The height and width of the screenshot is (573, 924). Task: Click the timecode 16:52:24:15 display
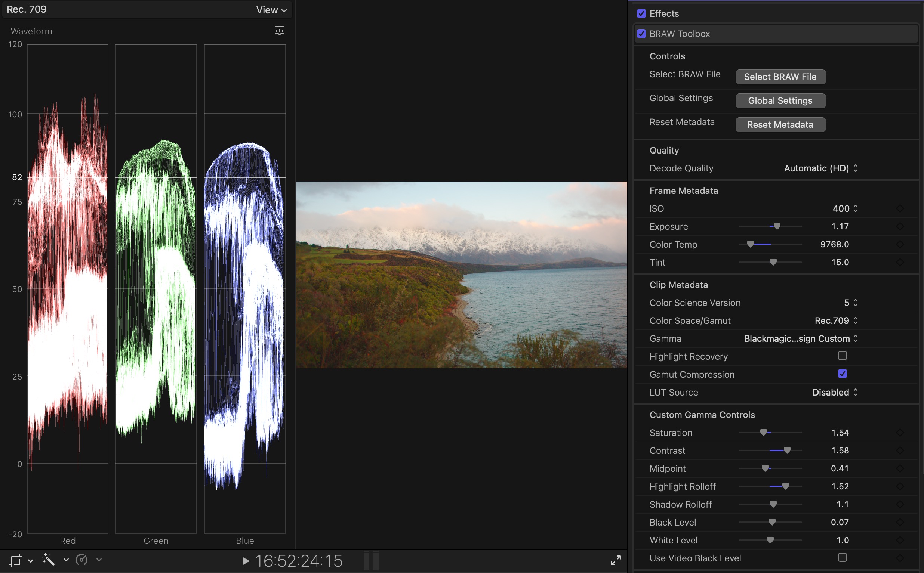[x=299, y=561]
